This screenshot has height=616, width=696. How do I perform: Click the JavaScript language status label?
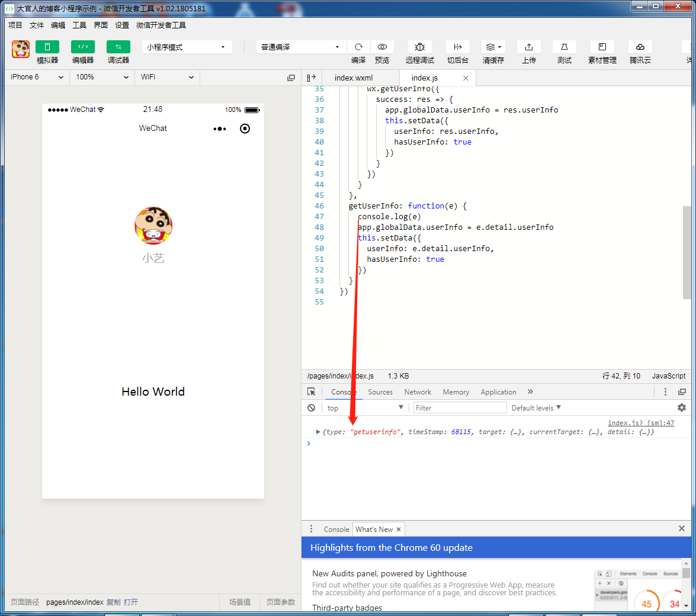click(669, 376)
